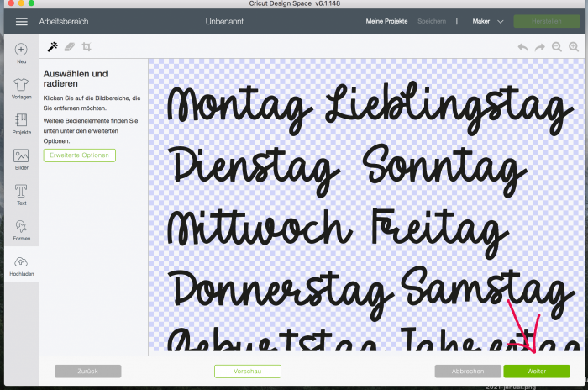This screenshot has width=588, height=390.
Task: Expand the Maker machine dropdown
Action: [488, 21]
